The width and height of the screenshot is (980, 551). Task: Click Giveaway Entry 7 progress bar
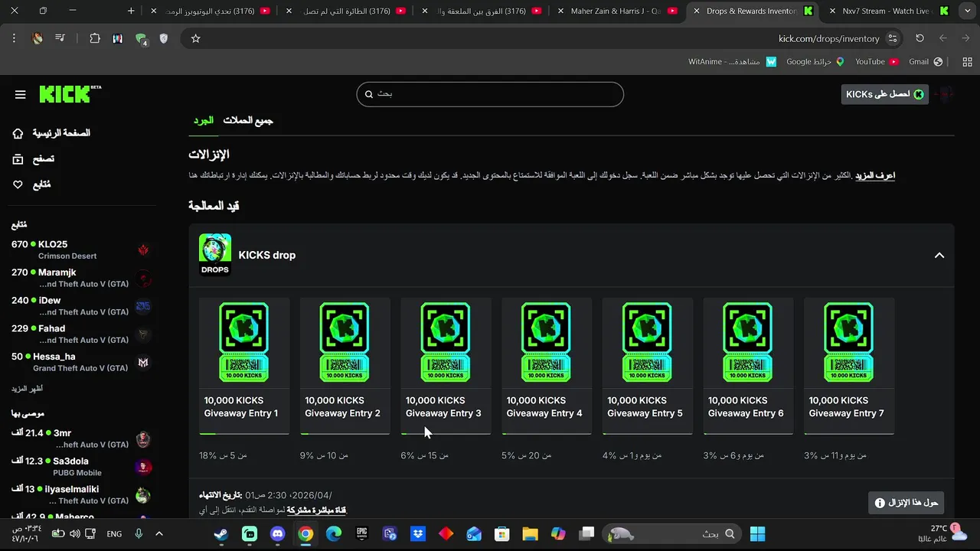point(849,434)
